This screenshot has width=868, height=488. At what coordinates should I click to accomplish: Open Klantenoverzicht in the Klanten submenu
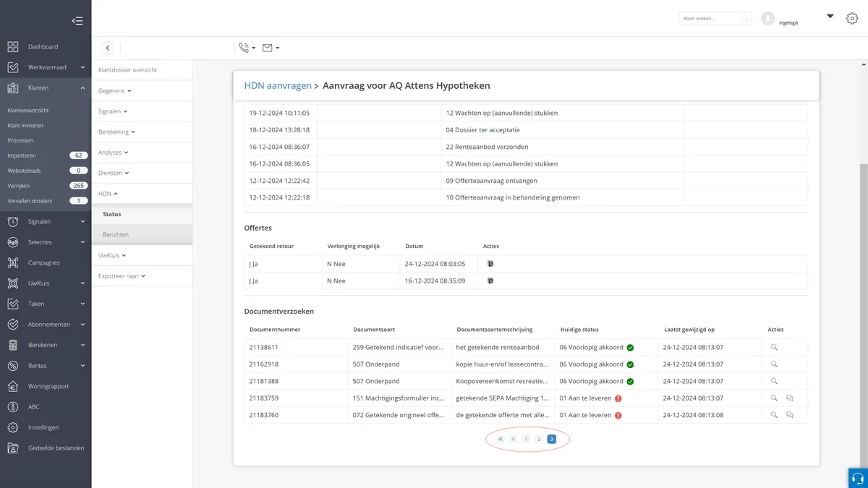click(28, 111)
